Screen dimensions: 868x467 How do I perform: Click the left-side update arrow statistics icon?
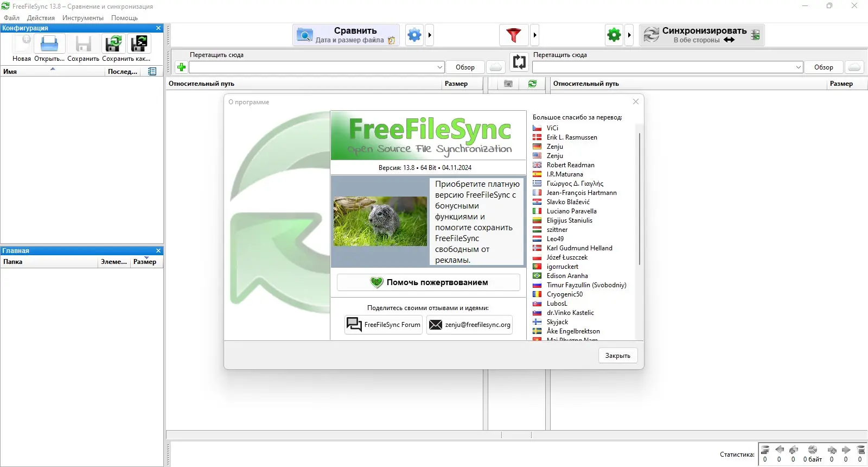click(x=780, y=450)
